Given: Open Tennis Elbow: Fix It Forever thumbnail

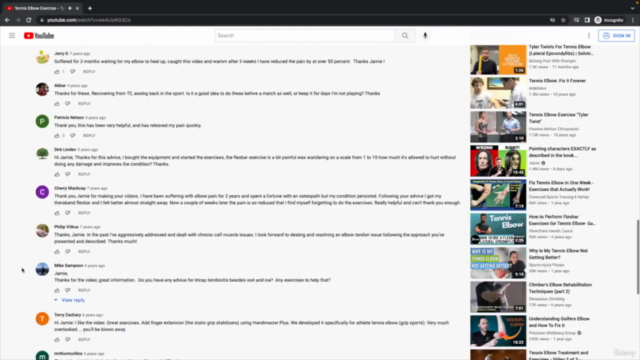Looking at the screenshot, I should (498, 93).
